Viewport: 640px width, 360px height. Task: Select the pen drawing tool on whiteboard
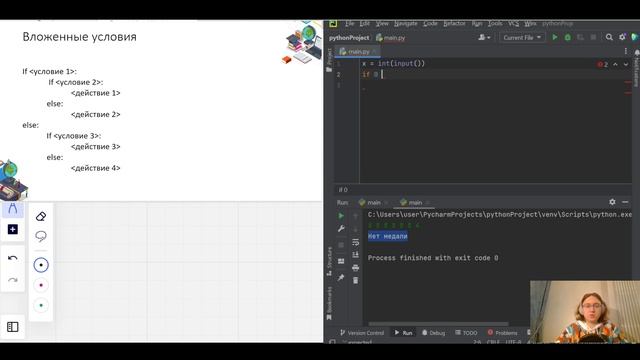point(13,209)
